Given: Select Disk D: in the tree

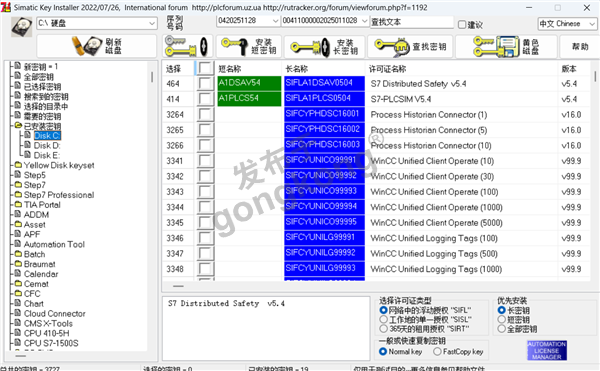Looking at the screenshot, I should (x=47, y=145).
